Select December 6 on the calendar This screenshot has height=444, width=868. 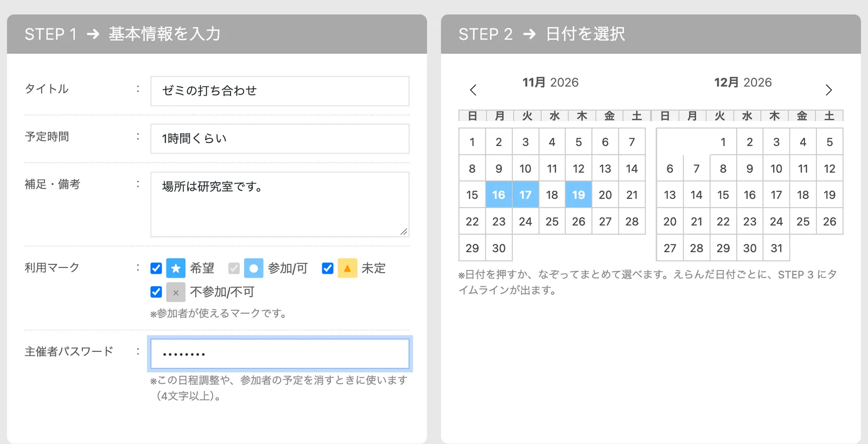coord(670,169)
